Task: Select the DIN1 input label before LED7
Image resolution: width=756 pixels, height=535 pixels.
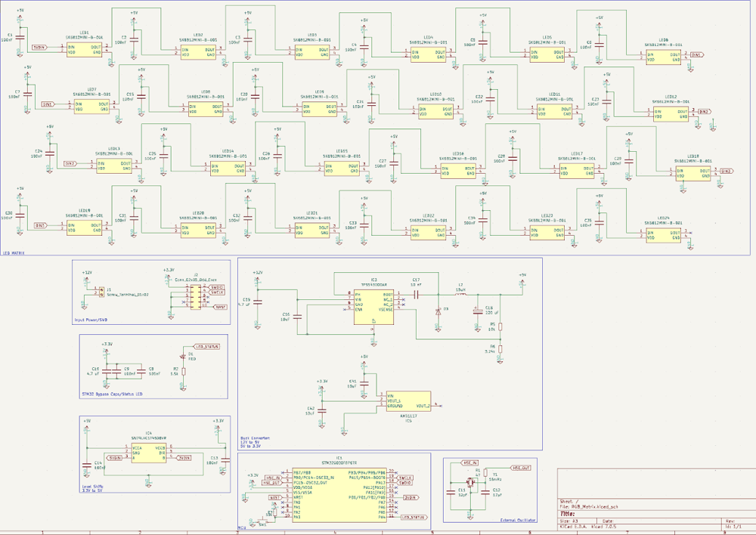Action: click(x=48, y=104)
